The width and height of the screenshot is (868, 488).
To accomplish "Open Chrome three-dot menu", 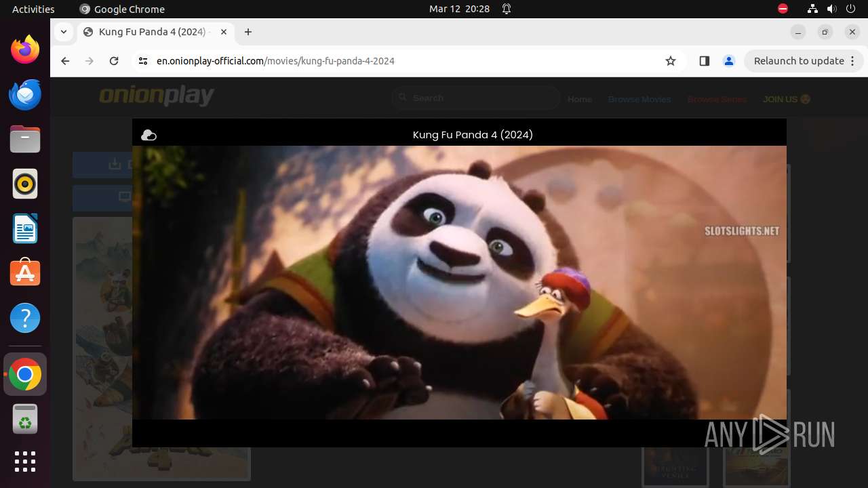I will [853, 61].
